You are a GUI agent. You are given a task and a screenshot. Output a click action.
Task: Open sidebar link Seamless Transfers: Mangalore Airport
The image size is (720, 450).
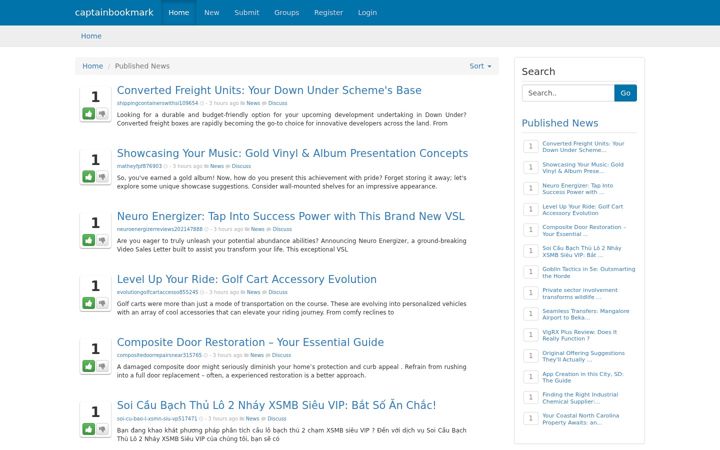pyautogui.click(x=585, y=314)
